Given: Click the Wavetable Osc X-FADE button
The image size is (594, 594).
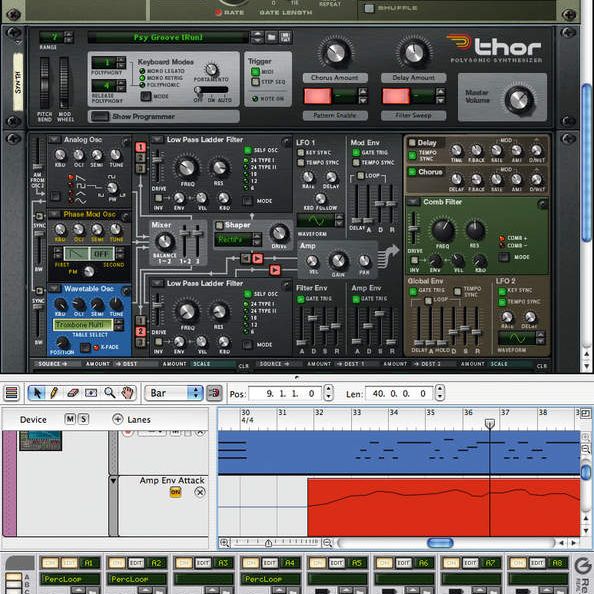Looking at the screenshot, I should pos(86,347).
